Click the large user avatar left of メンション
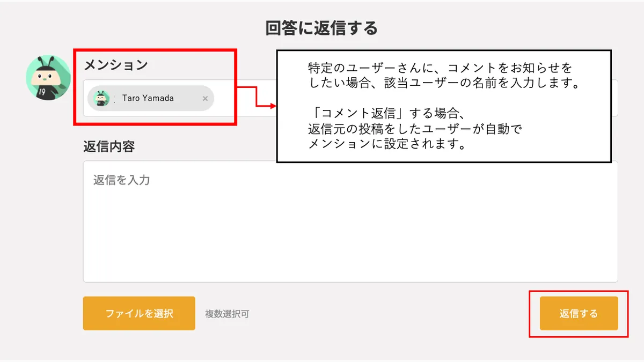This screenshot has width=644, height=362. pyautogui.click(x=48, y=77)
